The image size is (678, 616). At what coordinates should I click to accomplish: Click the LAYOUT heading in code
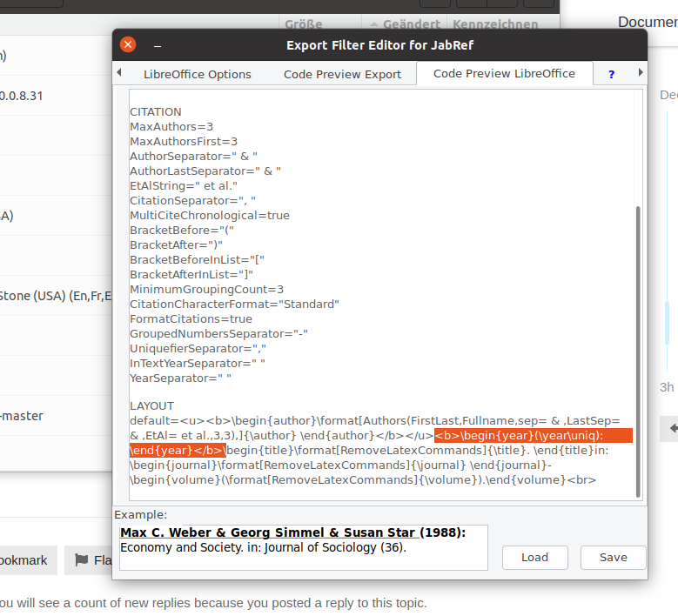click(x=151, y=406)
